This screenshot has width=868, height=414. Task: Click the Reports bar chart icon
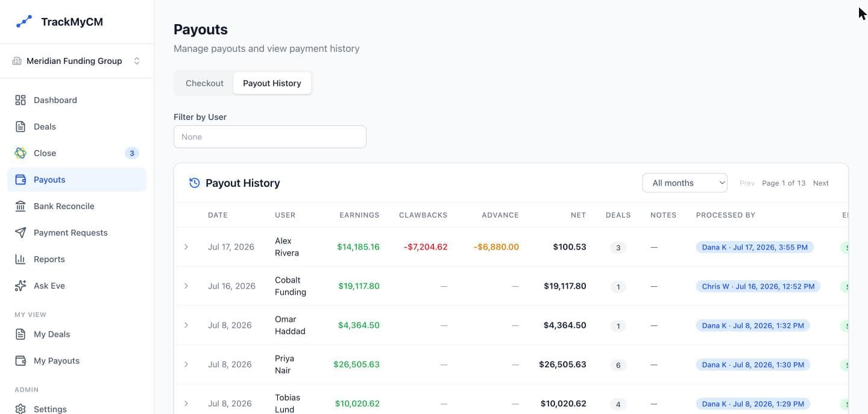click(20, 259)
